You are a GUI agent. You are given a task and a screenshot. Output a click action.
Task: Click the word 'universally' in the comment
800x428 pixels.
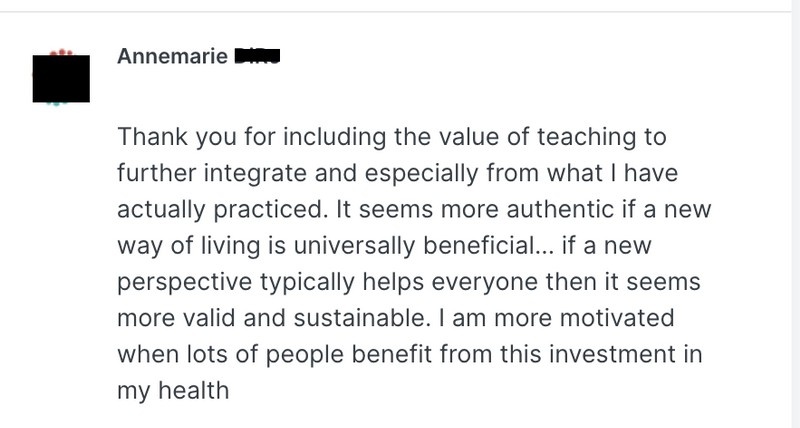(x=354, y=246)
